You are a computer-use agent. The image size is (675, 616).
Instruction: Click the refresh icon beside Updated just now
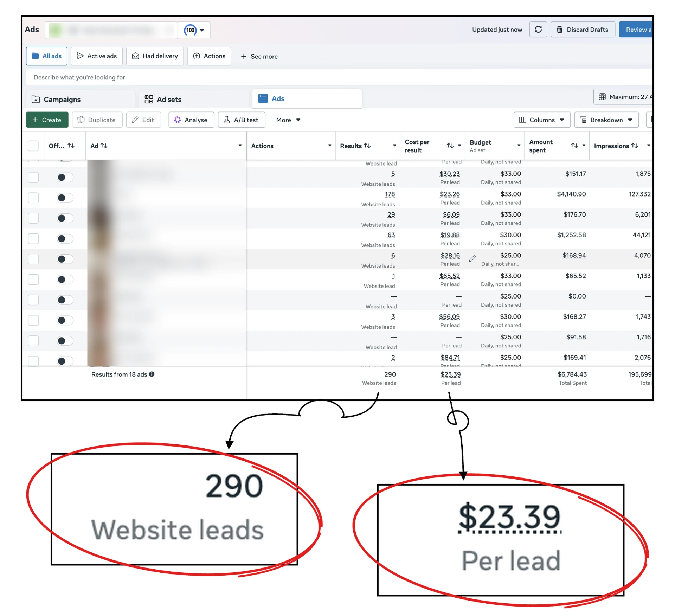[x=538, y=30]
